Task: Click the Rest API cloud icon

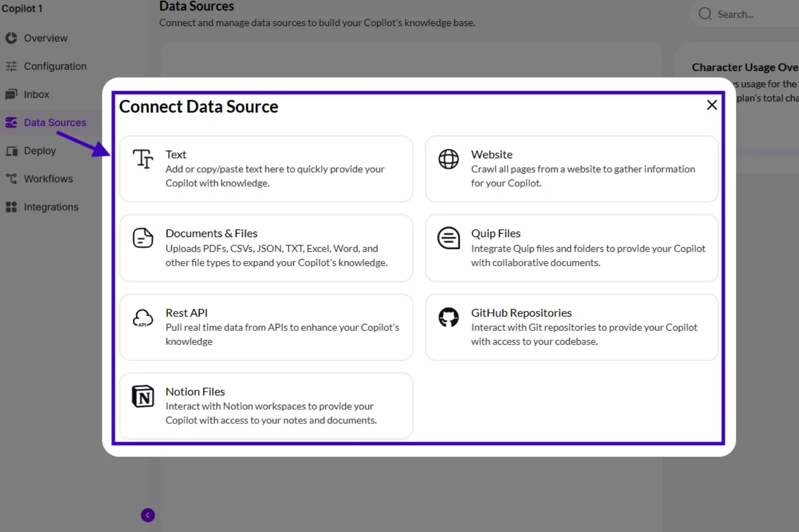Action: point(143,317)
